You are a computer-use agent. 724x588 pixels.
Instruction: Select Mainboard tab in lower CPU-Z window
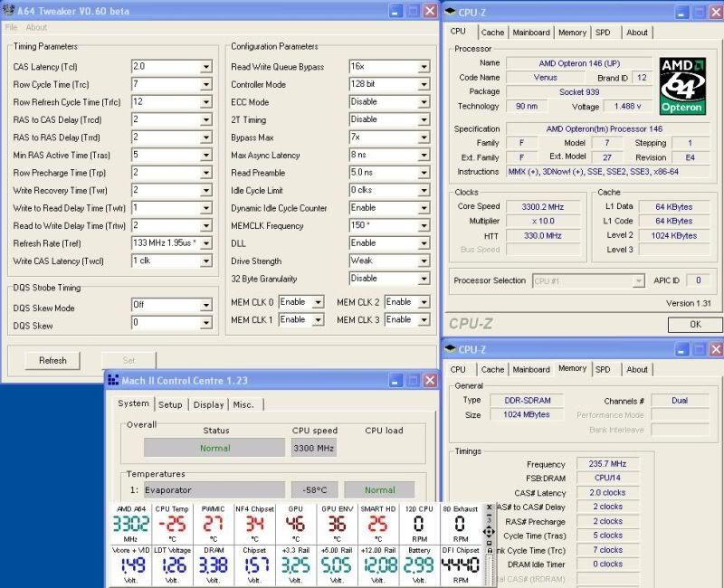point(531,369)
